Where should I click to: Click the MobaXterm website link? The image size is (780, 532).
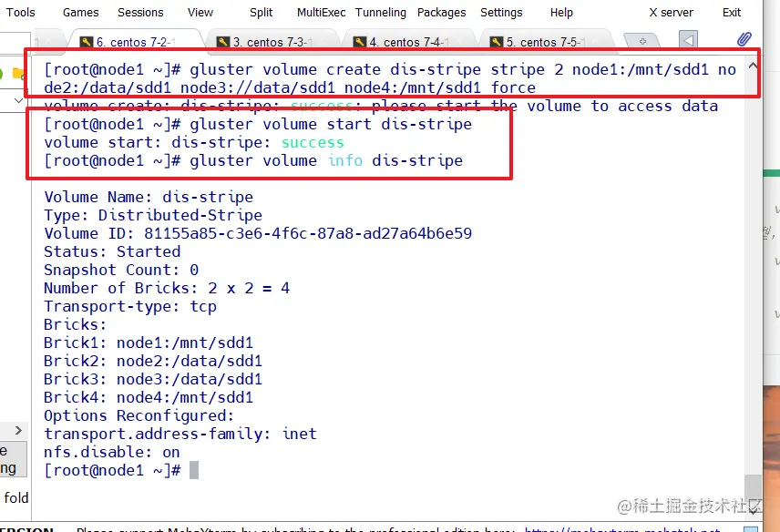pos(622,529)
